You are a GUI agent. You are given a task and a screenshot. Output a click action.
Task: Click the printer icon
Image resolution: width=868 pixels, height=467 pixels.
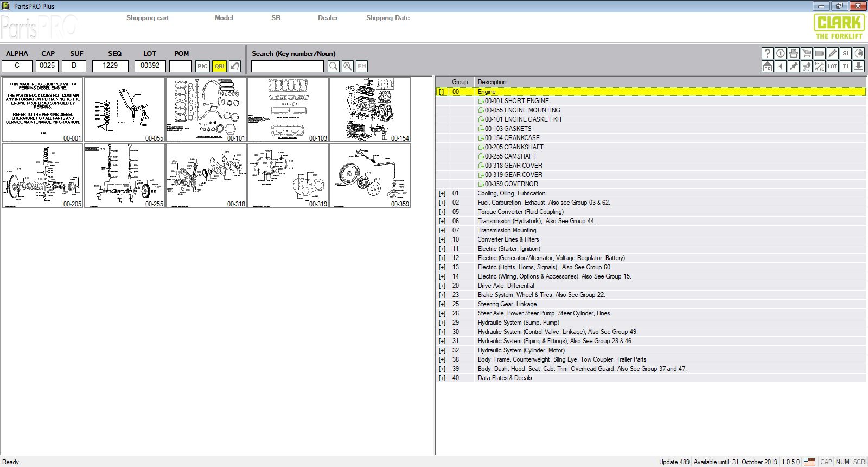[794, 53]
